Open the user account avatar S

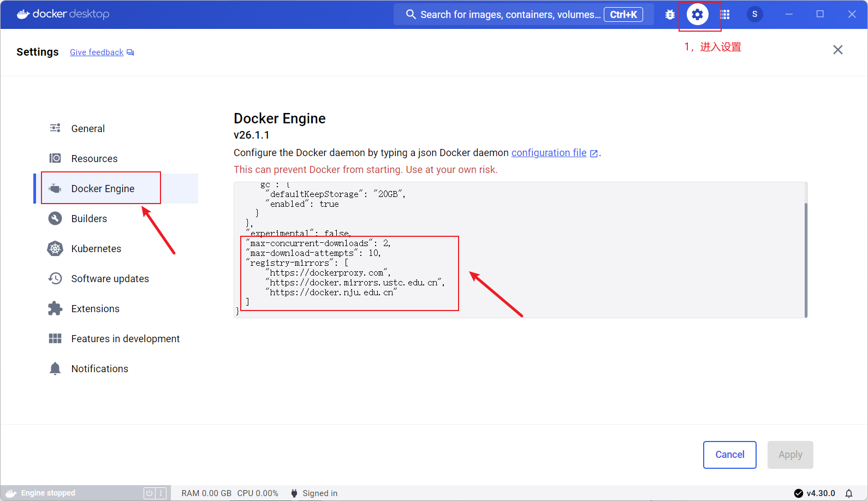pyautogui.click(x=754, y=15)
